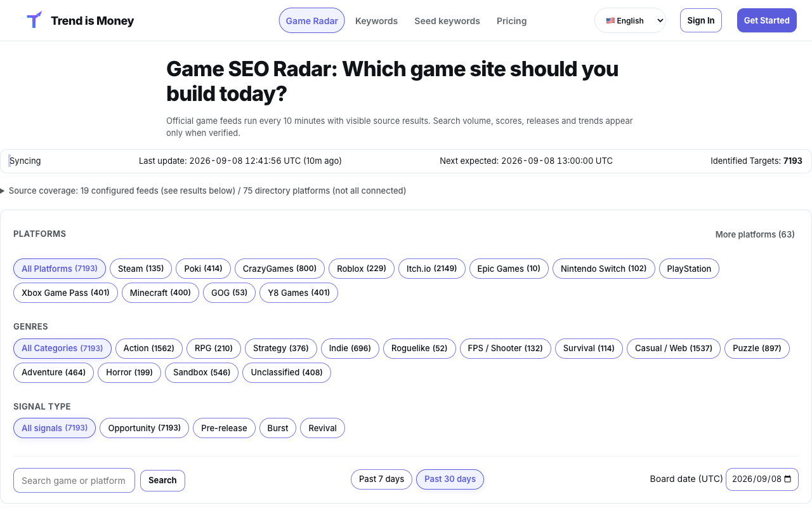Select the CrazyGames (800) chip

click(x=280, y=269)
